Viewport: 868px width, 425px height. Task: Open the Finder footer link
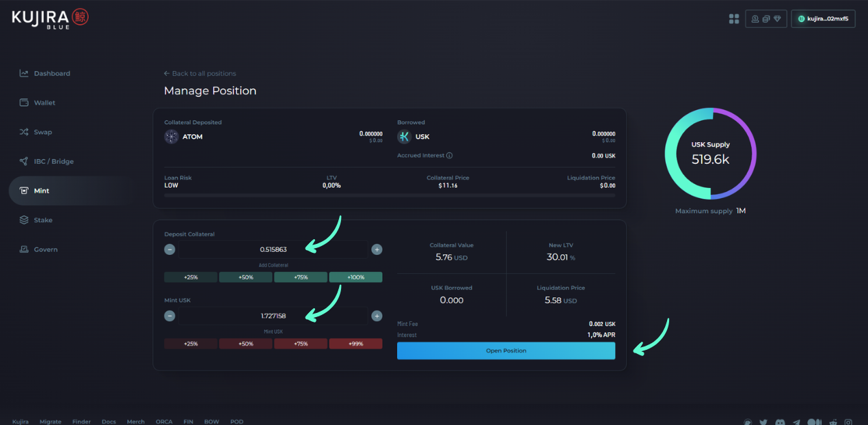[81, 422]
